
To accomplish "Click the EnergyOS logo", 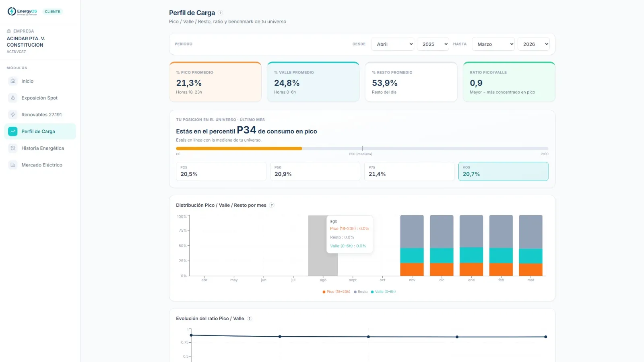I will [22, 12].
